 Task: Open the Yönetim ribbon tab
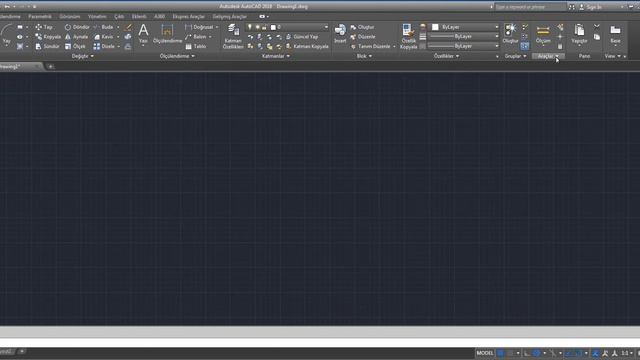coord(97,17)
